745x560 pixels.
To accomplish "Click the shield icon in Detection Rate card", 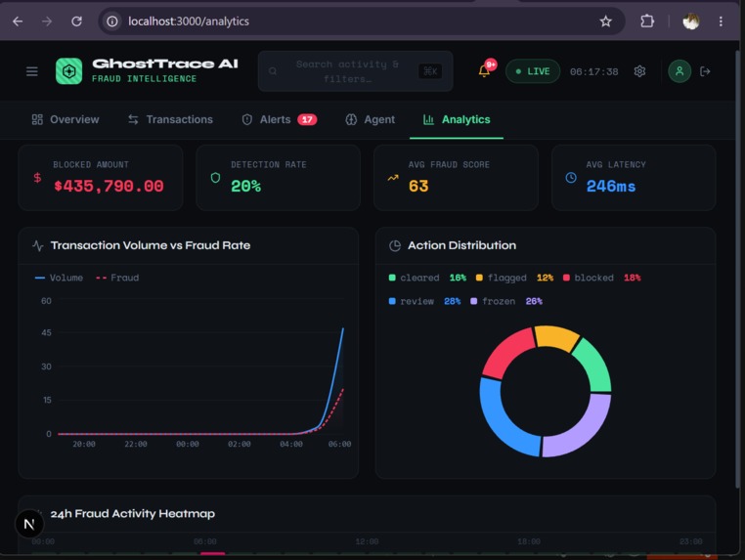I will click(215, 178).
